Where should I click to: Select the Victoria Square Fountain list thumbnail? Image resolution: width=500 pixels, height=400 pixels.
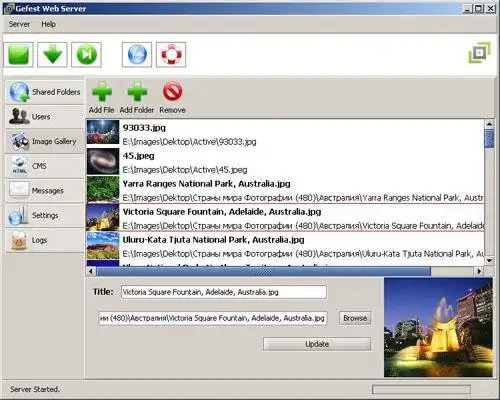(x=103, y=217)
